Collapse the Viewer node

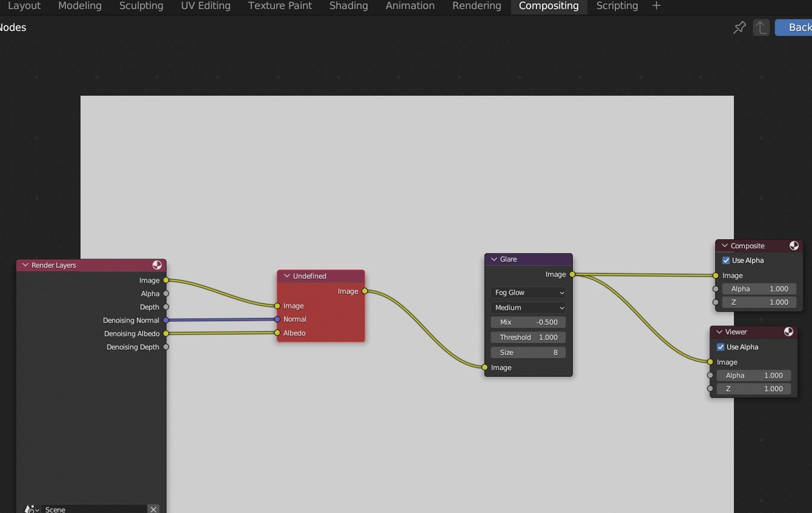pos(719,331)
